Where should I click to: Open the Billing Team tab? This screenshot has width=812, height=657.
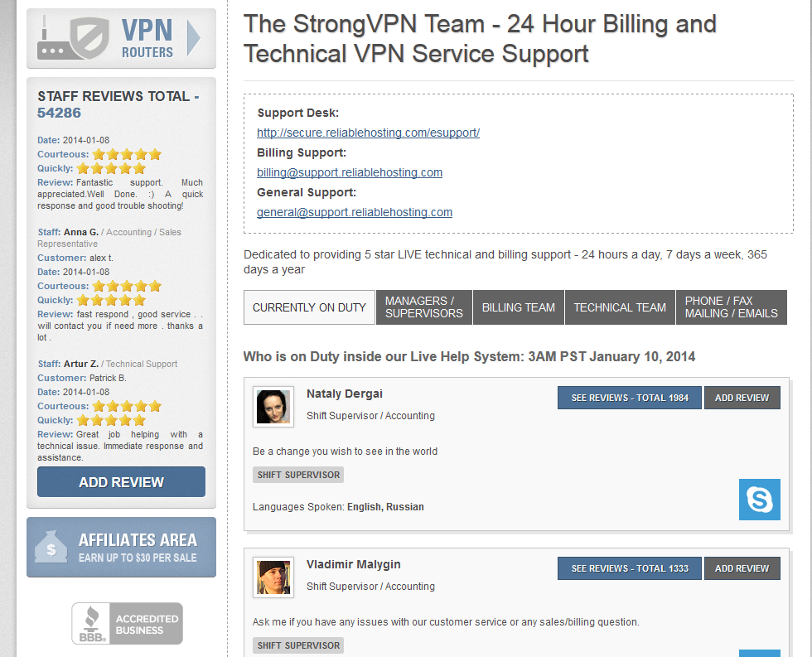coord(519,307)
